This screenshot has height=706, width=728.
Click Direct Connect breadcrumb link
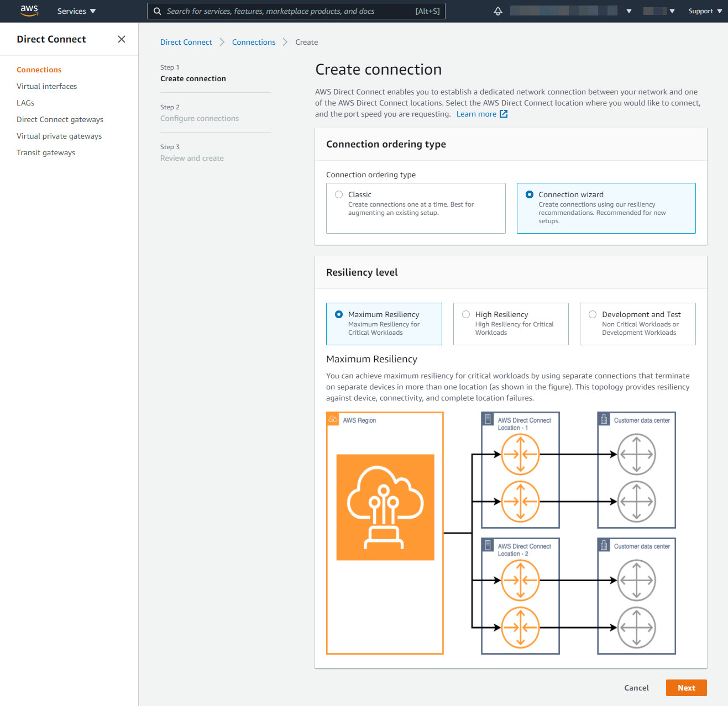(186, 42)
